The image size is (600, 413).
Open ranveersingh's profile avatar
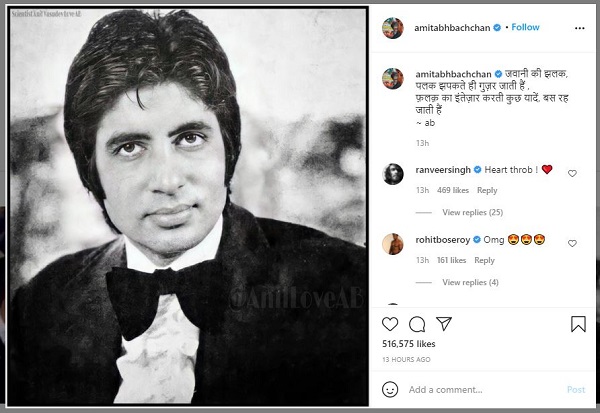pos(393,174)
